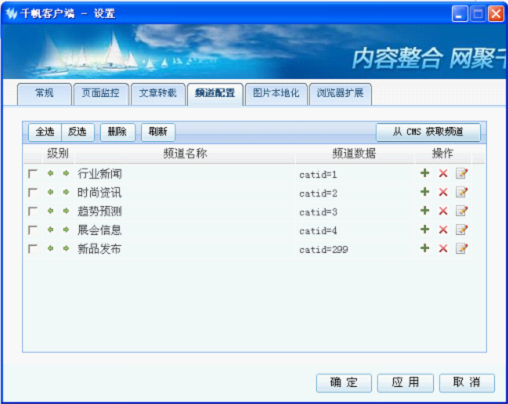The height and width of the screenshot is (404, 508).
Task: Switch to the 页面监控 tab
Action: [101, 94]
